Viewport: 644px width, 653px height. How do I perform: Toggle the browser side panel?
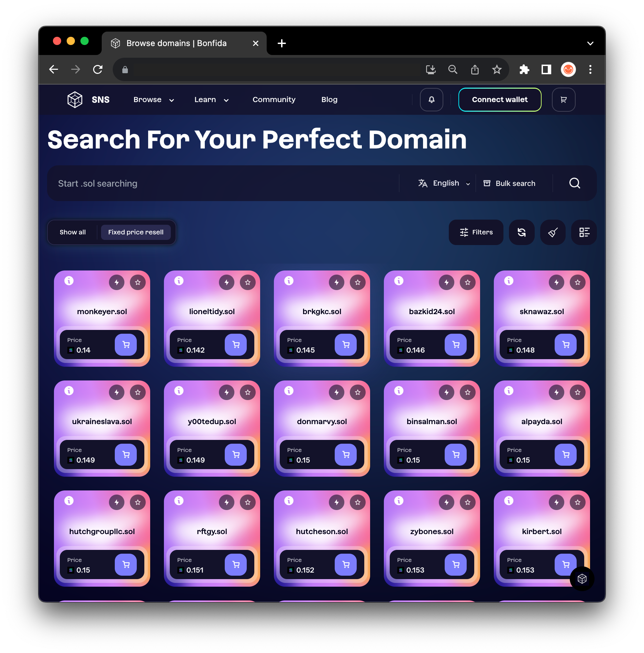(546, 70)
